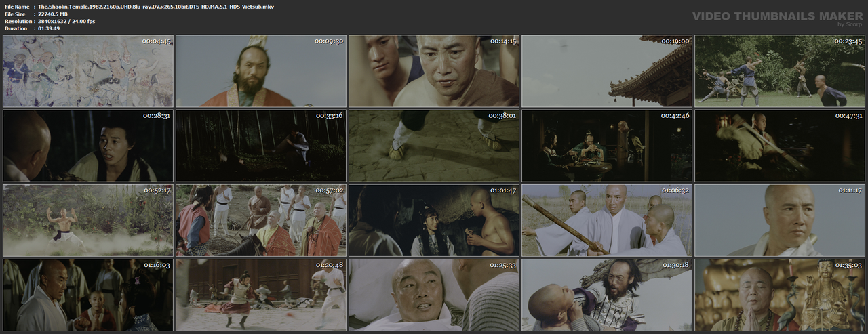Select the thumbnail stamped 01:25:33
Image resolution: width=868 pixels, height=334 pixels.
click(x=434, y=295)
